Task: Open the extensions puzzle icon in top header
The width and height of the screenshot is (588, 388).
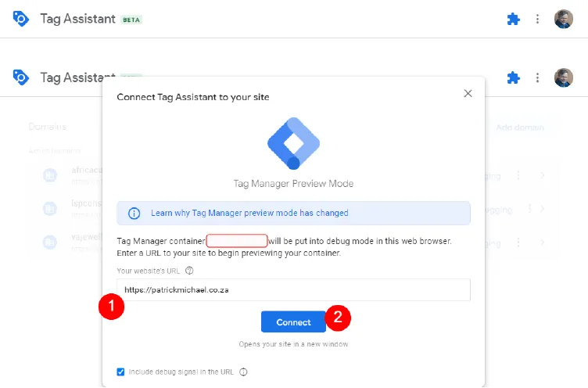Action: click(x=514, y=19)
